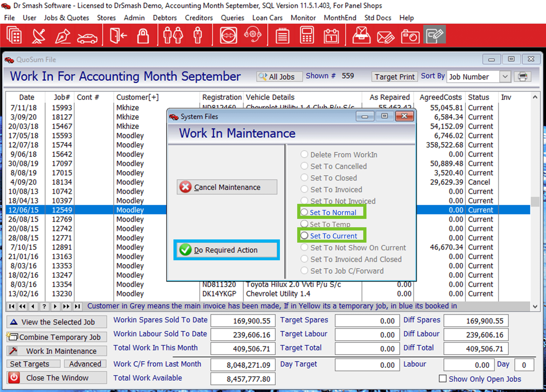Click the Do Required Action button
Image resolution: width=546 pixels, height=392 pixels.
coord(226,250)
